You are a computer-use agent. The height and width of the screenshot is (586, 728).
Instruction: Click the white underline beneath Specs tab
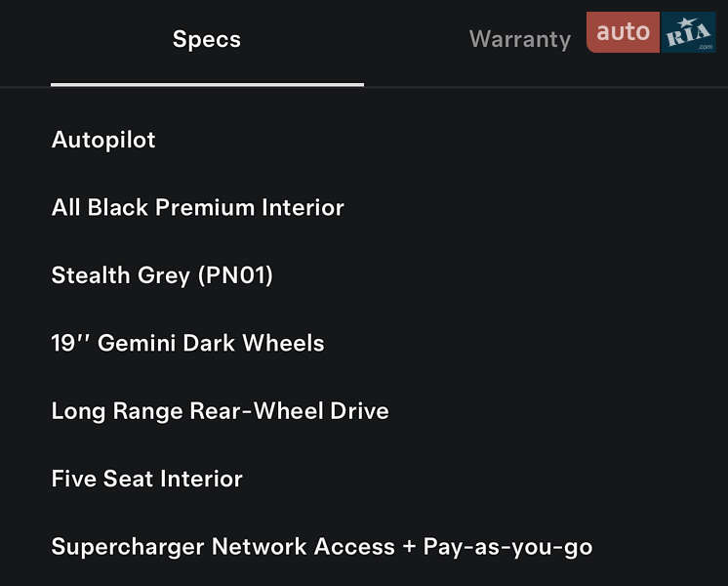[x=207, y=84]
